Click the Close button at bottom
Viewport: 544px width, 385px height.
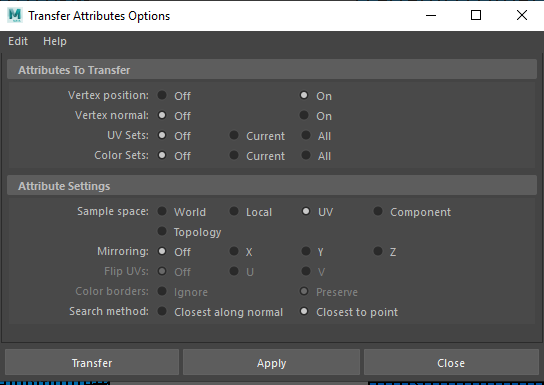coord(451,362)
